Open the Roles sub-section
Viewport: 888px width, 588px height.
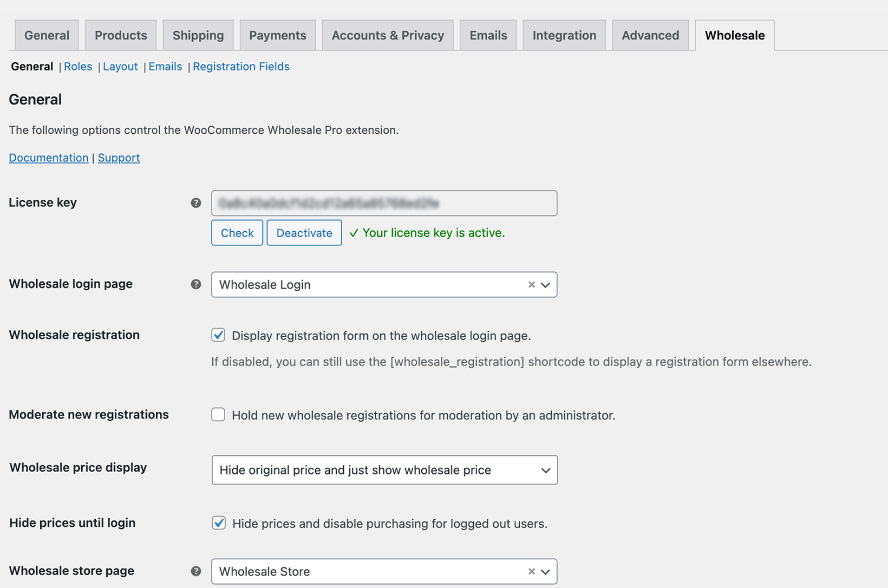click(x=78, y=66)
